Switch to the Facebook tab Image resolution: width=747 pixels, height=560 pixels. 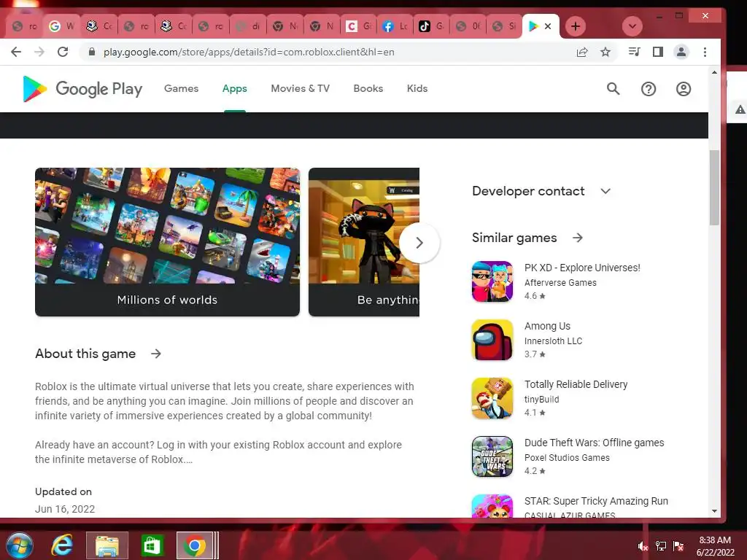(395, 26)
